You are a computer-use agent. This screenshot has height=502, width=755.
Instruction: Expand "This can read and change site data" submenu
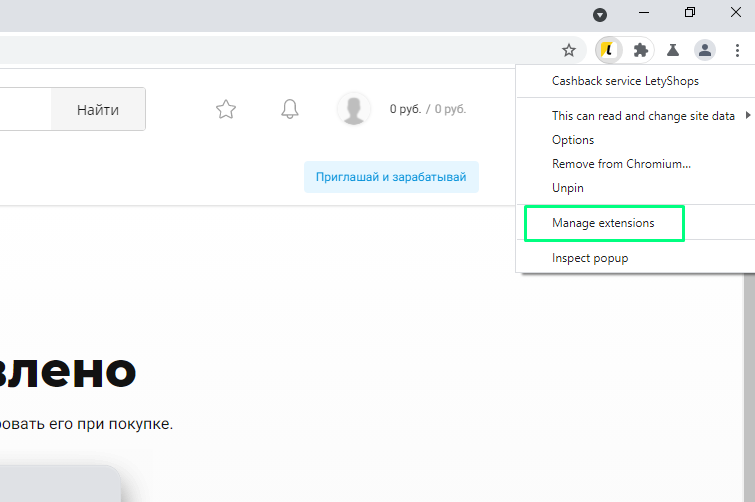click(635, 116)
